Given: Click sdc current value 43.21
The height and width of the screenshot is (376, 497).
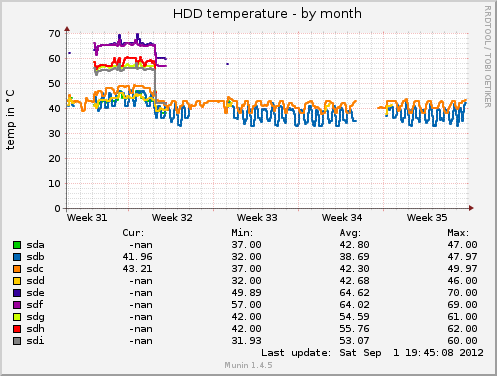Looking at the screenshot, I should (137, 269).
